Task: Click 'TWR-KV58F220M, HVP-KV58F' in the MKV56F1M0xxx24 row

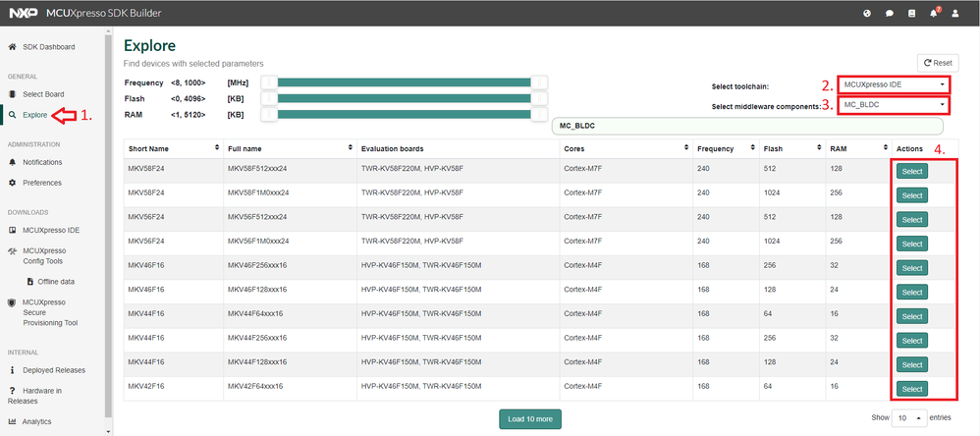Action: [x=412, y=242]
